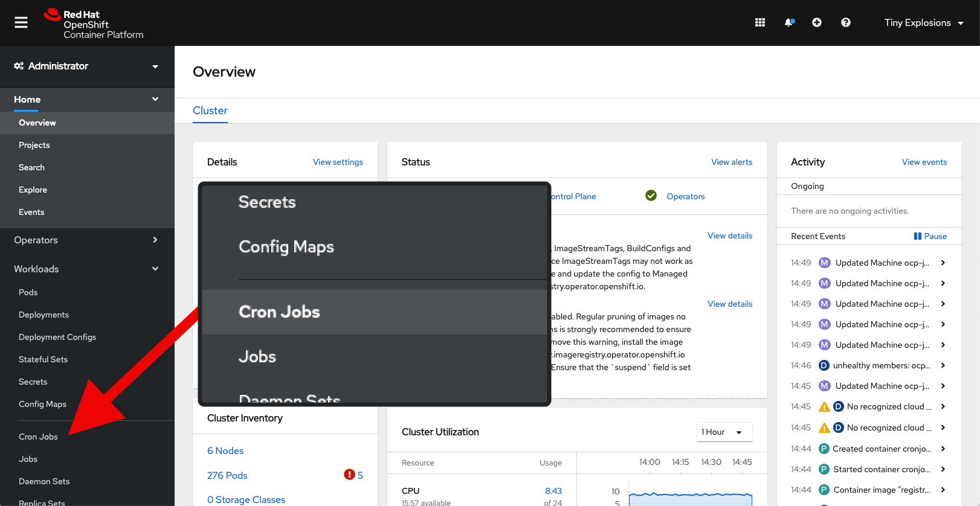980x506 pixels.
Task: Click first View details link in Status
Action: [730, 235]
